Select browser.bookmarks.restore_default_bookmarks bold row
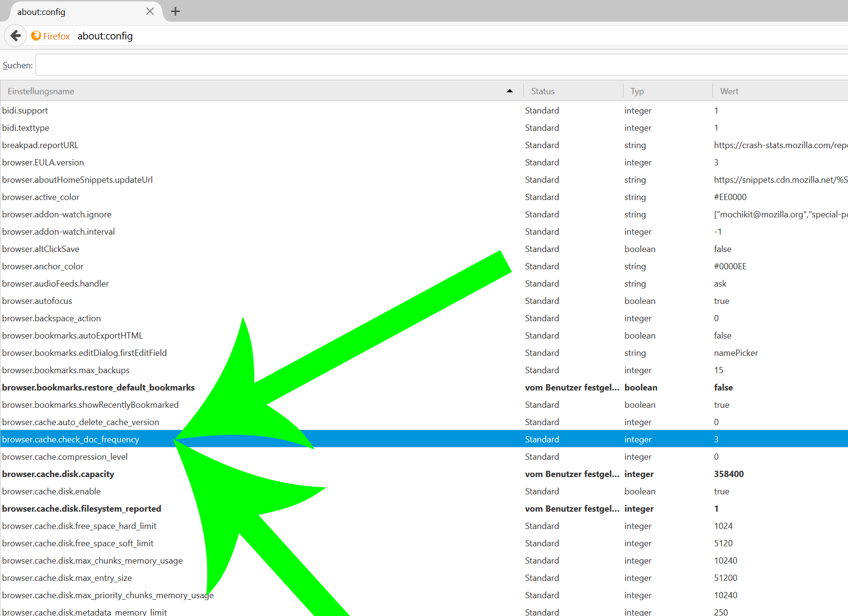848x616 pixels. (98, 388)
